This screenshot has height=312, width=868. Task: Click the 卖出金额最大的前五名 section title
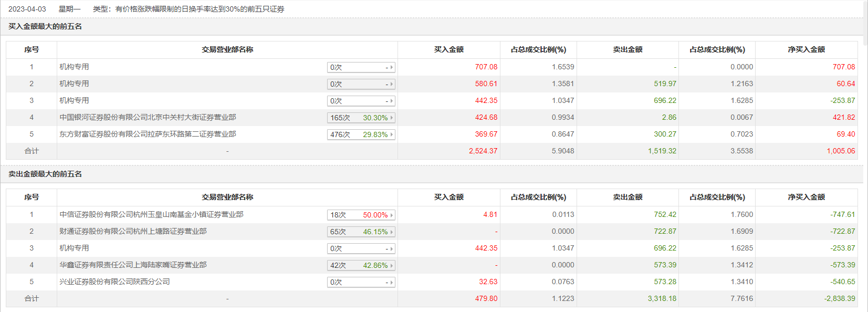(45, 174)
